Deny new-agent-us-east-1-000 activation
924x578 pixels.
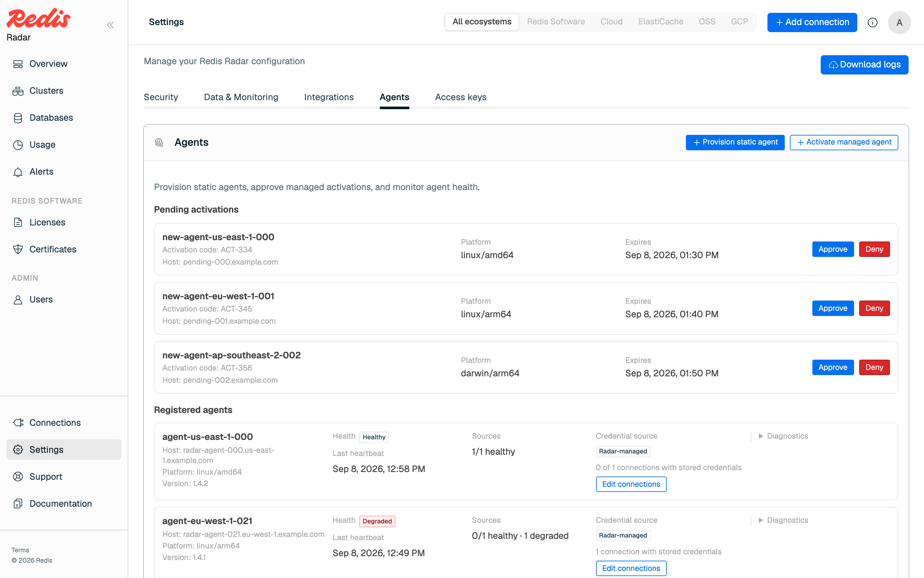[x=874, y=249]
